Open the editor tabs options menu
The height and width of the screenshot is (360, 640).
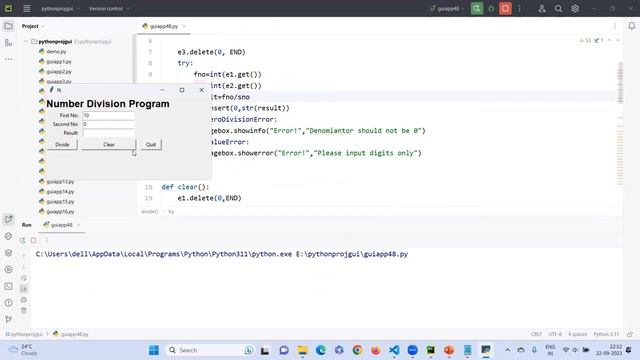point(615,26)
